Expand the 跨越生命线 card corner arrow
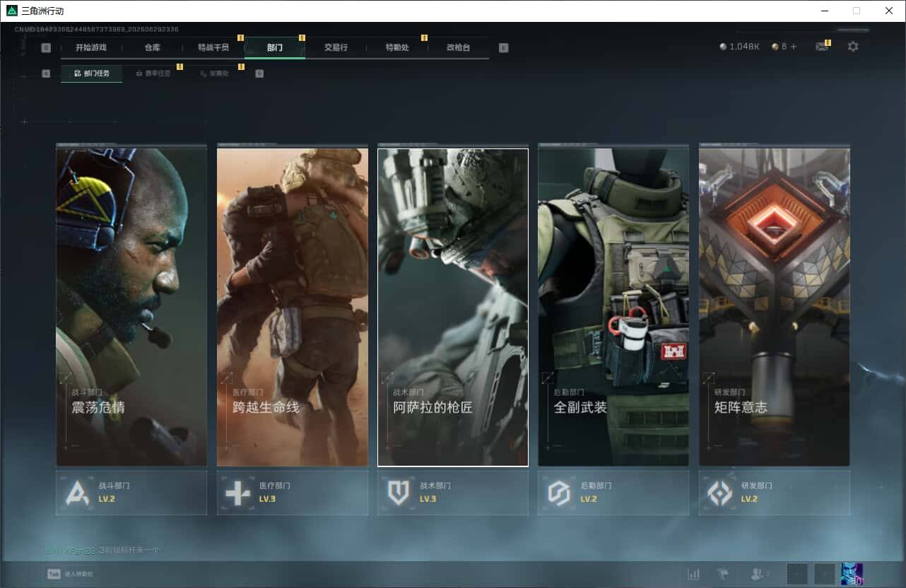Image resolution: width=906 pixels, height=588 pixels. coord(226,378)
